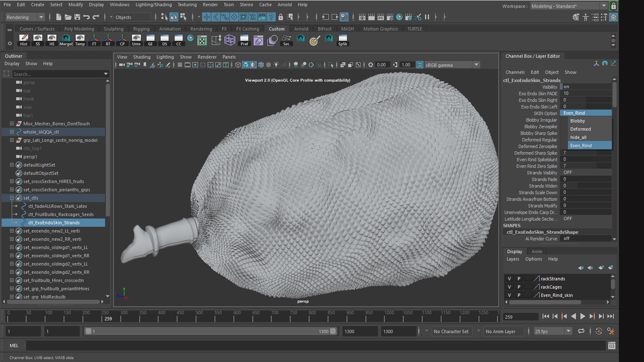644x362 pixels.
Task: Toggle visibility V of rackCages layer
Action: point(509,287)
